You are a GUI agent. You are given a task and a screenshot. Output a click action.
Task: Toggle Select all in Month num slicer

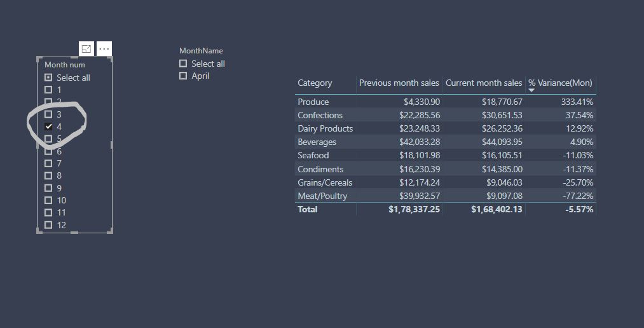tap(48, 78)
